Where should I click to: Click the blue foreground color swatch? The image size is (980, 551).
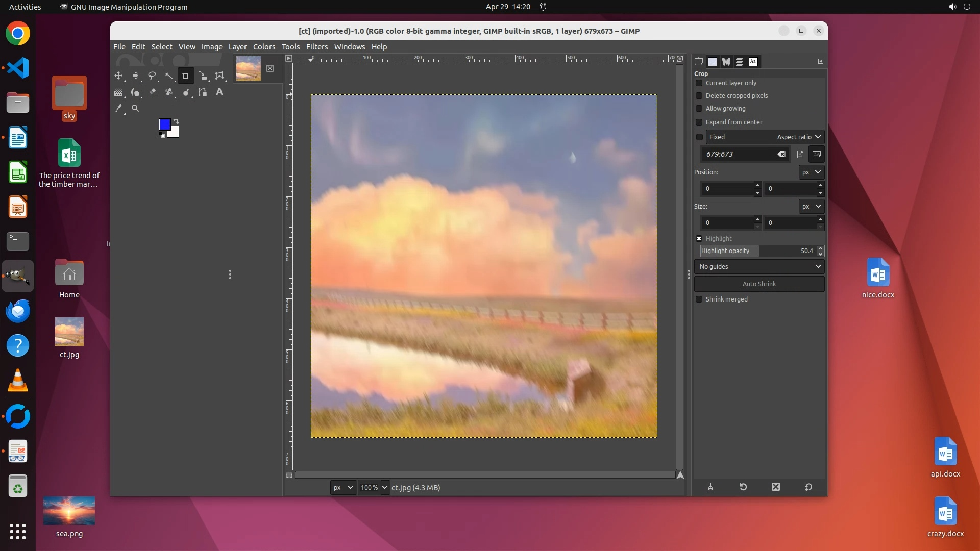(164, 124)
